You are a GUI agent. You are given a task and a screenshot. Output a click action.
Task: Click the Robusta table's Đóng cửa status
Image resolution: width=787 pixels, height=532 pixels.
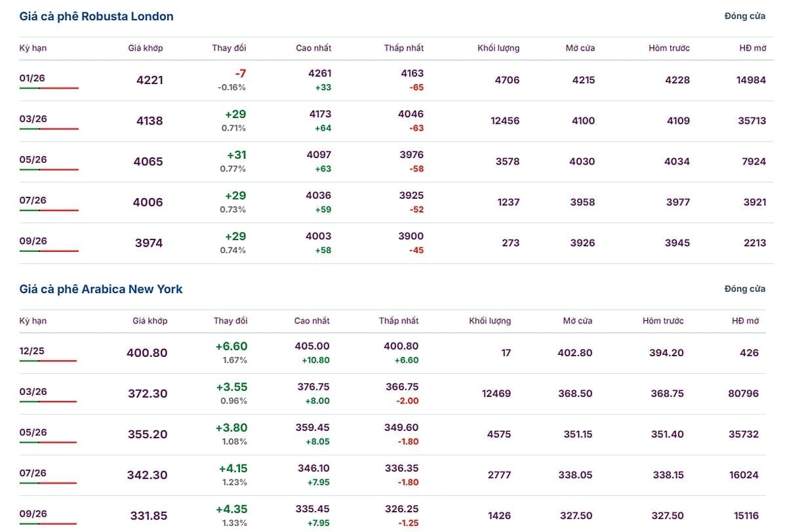(x=744, y=16)
